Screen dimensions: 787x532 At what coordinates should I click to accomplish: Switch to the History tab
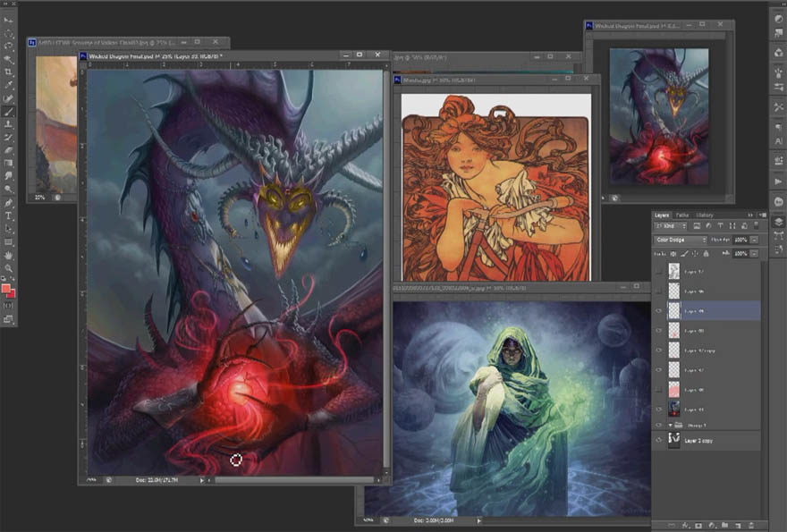pyautogui.click(x=706, y=215)
